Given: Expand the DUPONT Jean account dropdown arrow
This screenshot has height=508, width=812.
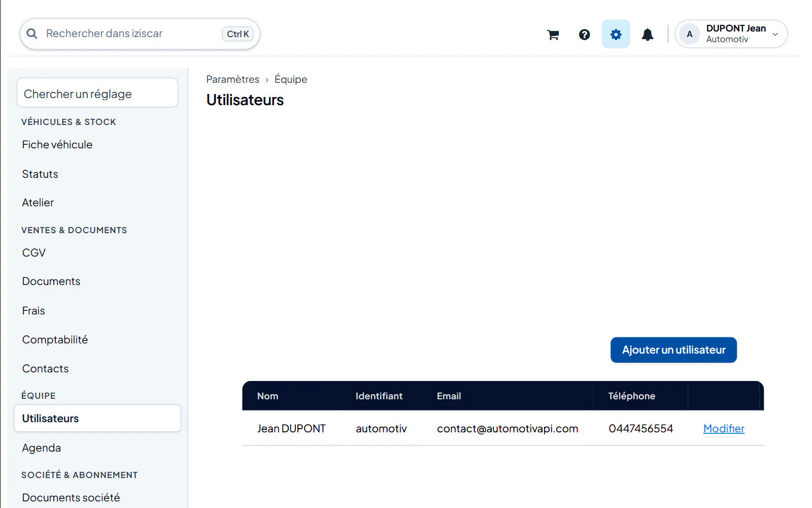Looking at the screenshot, I should (x=775, y=35).
